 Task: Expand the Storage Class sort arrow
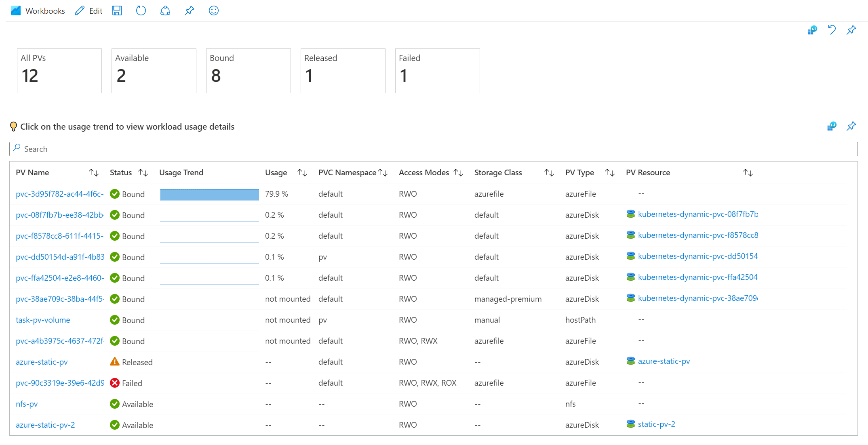click(x=549, y=172)
